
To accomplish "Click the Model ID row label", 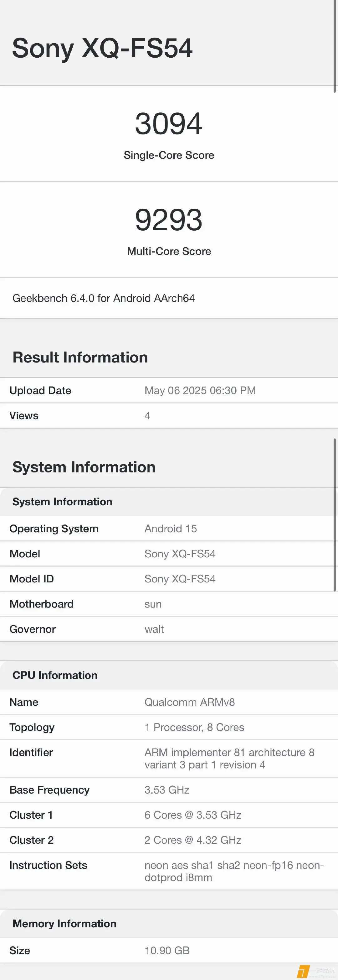I will 32,579.
